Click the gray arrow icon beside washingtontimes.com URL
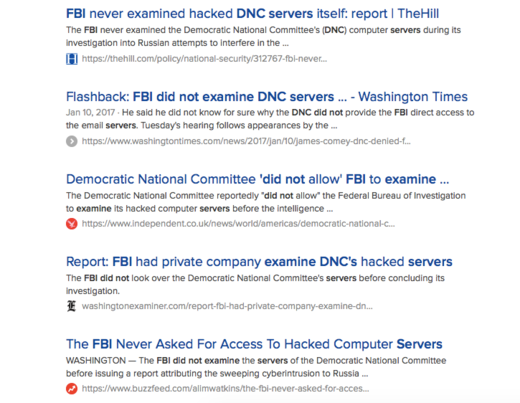Image resolution: width=520 pixels, height=403 pixels. [x=72, y=141]
